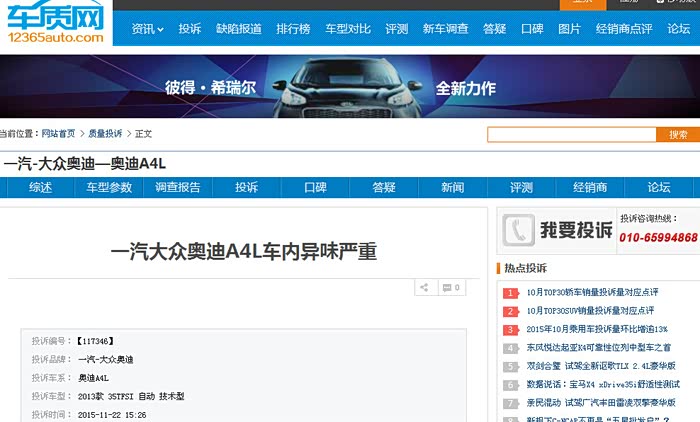Open the comments icon showing 0
Screen dimensions: 700x422
tap(451, 288)
